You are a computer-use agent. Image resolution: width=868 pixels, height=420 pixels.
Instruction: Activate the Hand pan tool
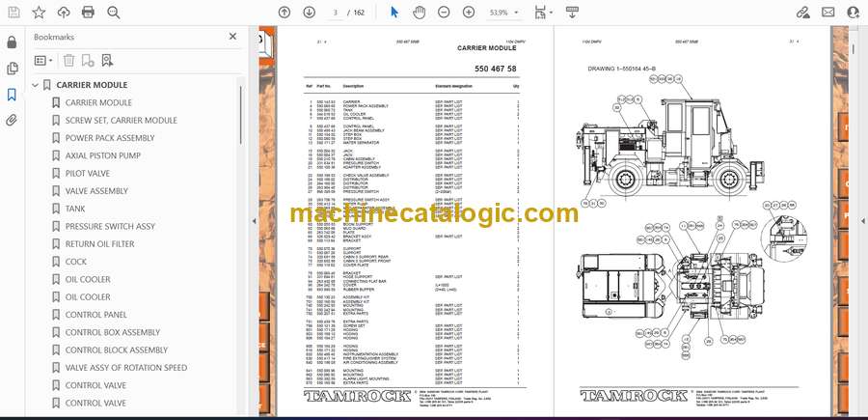pos(420,13)
